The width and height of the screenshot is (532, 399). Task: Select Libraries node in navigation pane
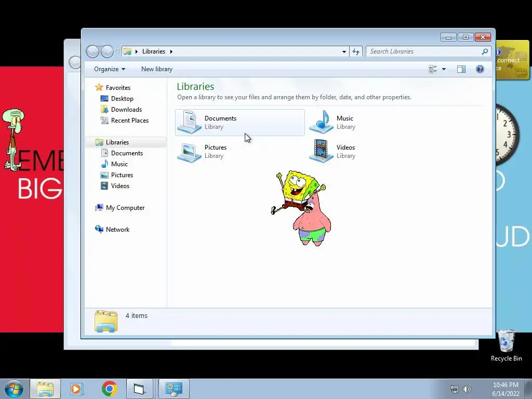117,142
